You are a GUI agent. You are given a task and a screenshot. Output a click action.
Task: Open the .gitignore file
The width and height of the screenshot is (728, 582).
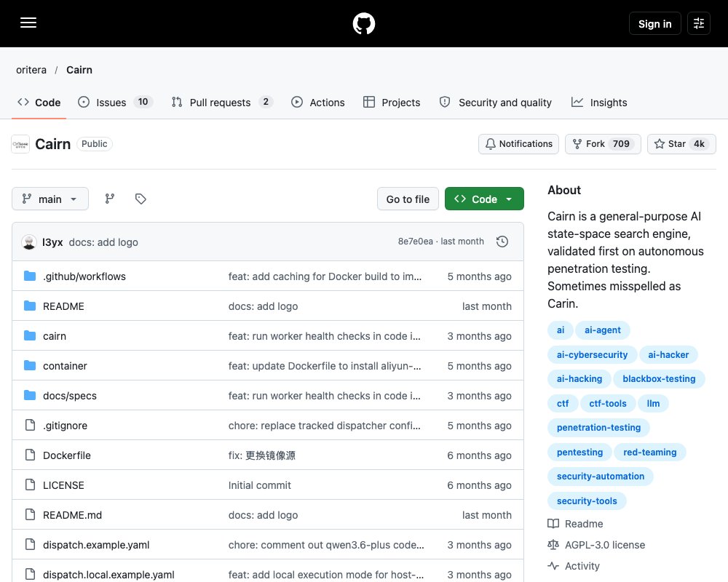click(x=65, y=426)
